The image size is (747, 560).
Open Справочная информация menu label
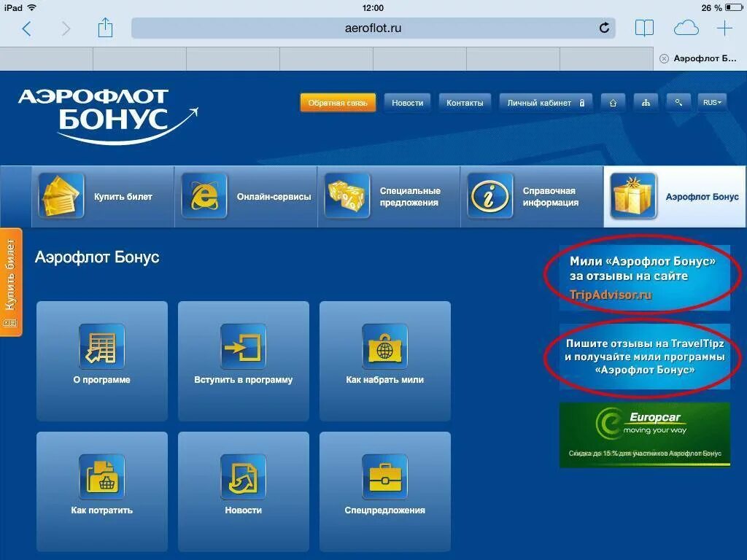click(x=550, y=197)
